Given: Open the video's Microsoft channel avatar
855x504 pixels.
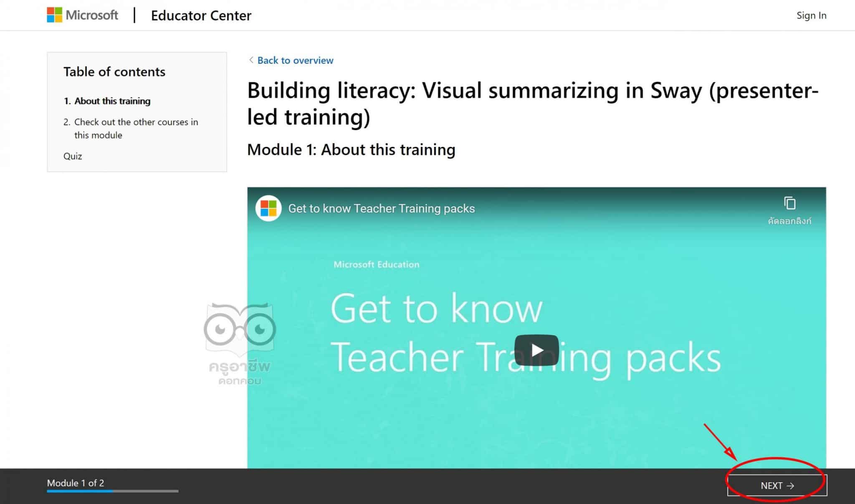Looking at the screenshot, I should 268,208.
